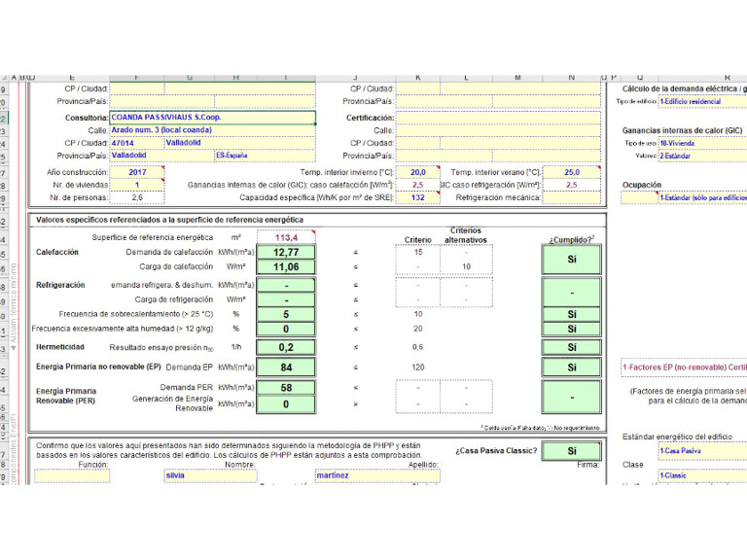This screenshot has height=560, width=747.
Task: Click the Sí result in the Hermeticidad row
Action: (x=572, y=348)
